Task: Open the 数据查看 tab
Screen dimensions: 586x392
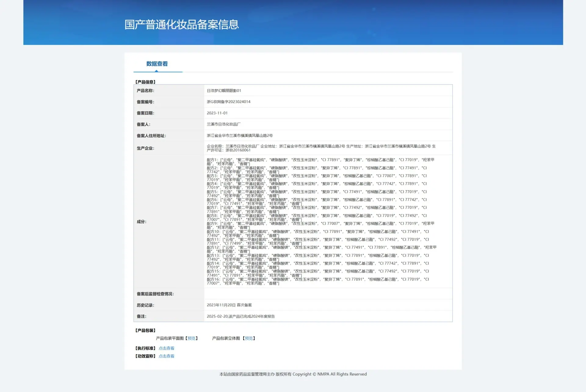Action: pos(157,64)
